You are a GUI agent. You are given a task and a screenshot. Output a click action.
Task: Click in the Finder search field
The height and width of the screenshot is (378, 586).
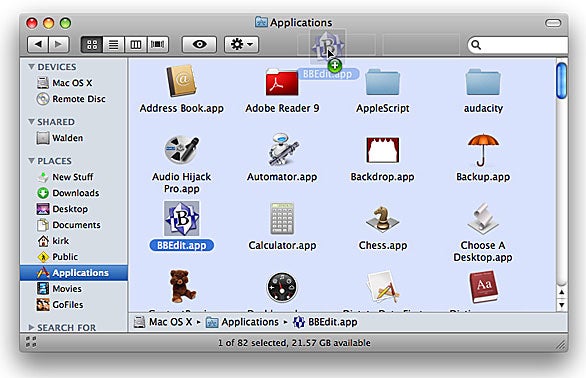point(518,45)
